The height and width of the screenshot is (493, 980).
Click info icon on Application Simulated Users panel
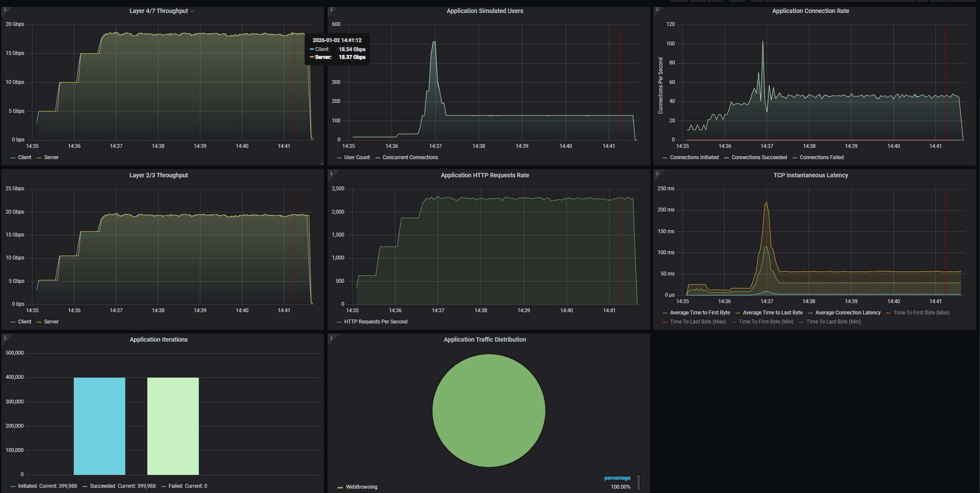click(331, 10)
